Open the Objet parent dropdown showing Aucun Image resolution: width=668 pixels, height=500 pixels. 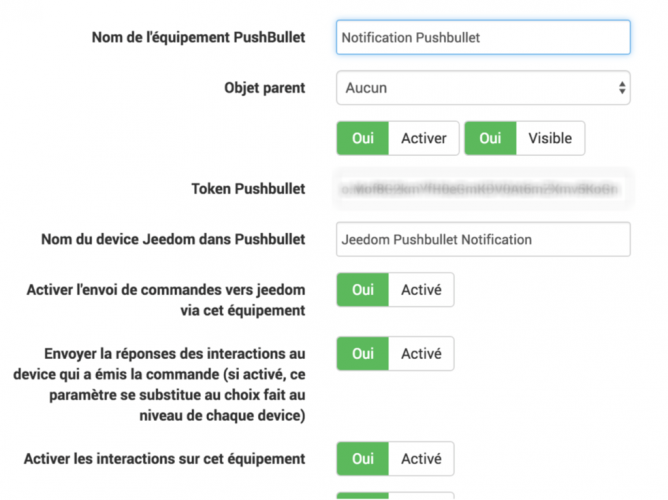(x=483, y=88)
